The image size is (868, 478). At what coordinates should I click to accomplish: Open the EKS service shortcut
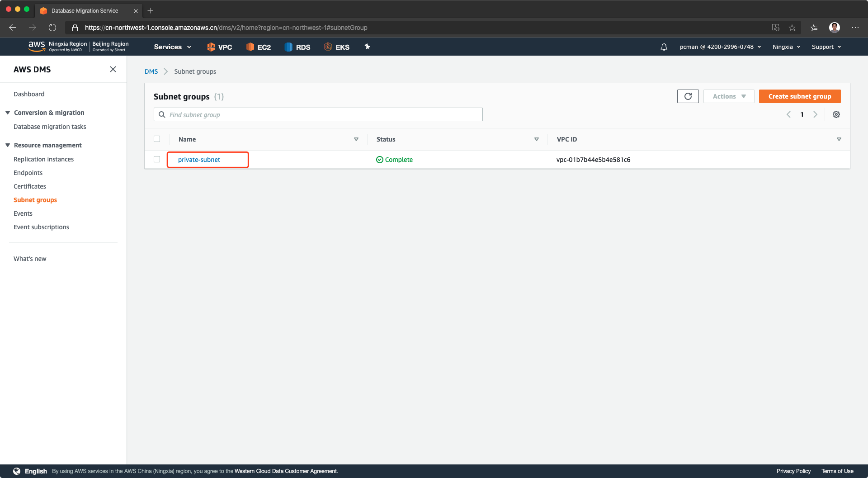[x=337, y=47]
